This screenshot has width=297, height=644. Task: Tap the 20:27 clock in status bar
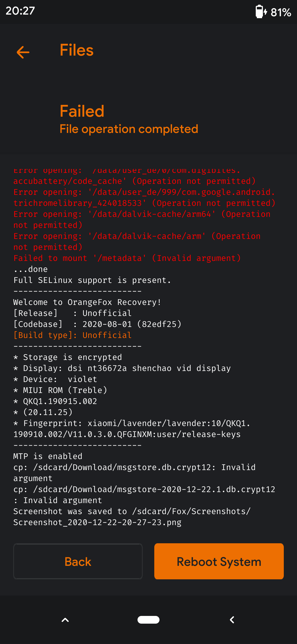click(x=20, y=11)
